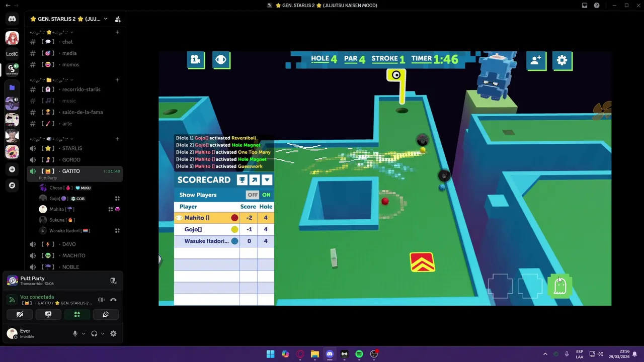Toggle noise suppression waveform icon
Screen dimensions: 644x362
[101, 300]
